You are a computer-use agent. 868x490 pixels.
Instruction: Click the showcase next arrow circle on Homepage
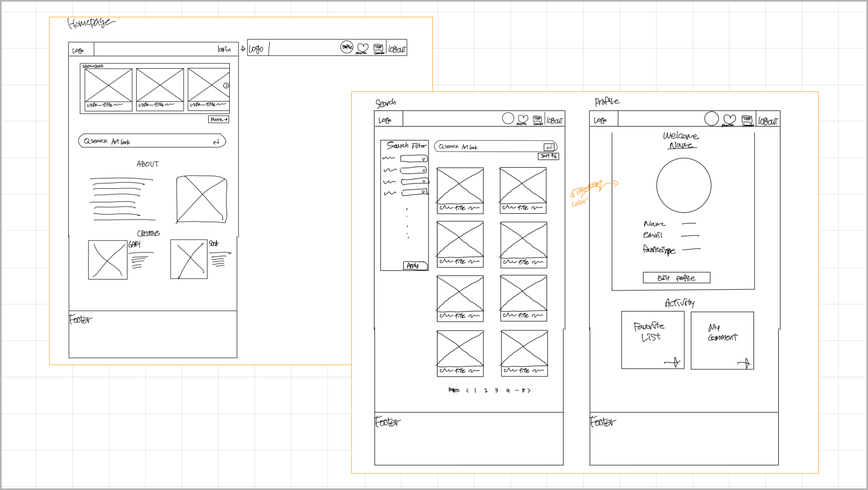226,85
